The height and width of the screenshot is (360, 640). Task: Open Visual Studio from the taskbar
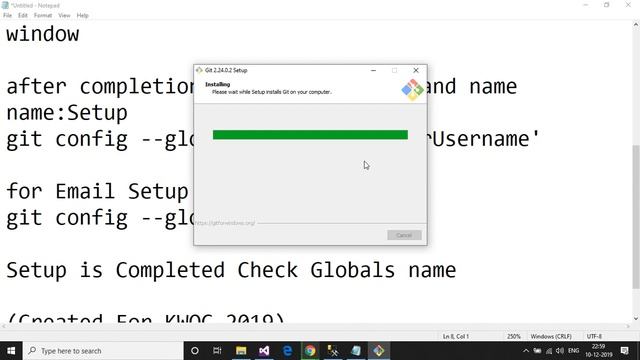pyautogui.click(x=264, y=351)
